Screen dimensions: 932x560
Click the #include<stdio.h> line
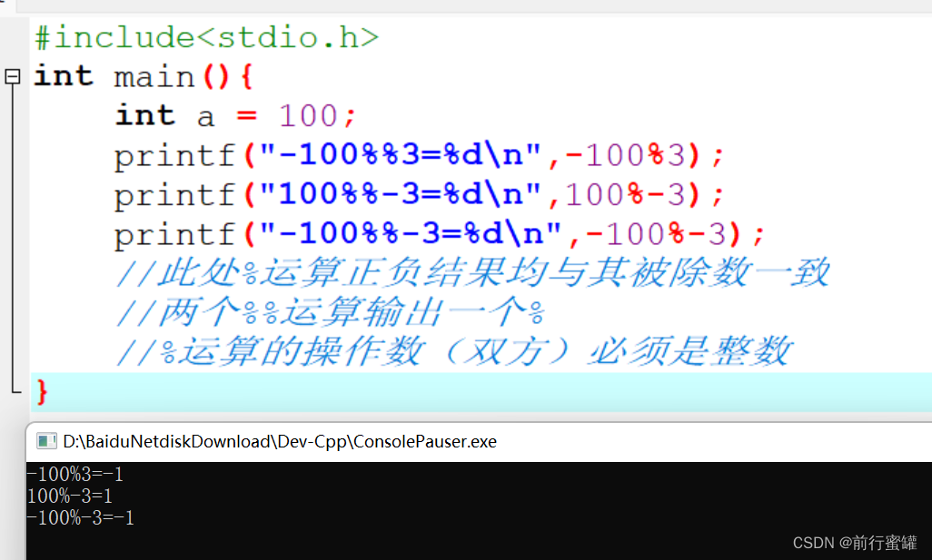pyautogui.click(x=206, y=37)
